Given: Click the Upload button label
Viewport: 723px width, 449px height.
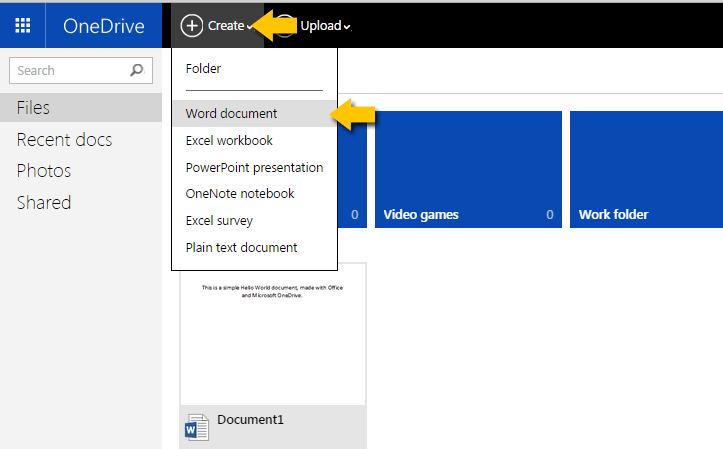Looking at the screenshot, I should pyautogui.click(x=321, y=26).
